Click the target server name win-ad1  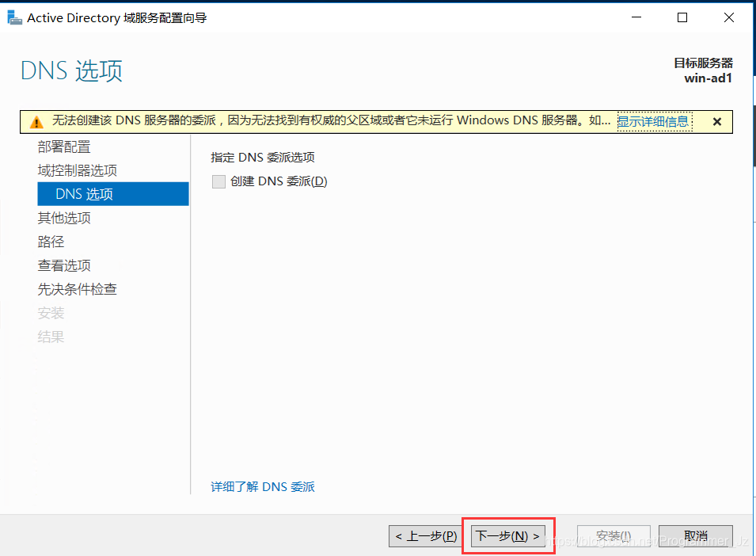[709, 78]
